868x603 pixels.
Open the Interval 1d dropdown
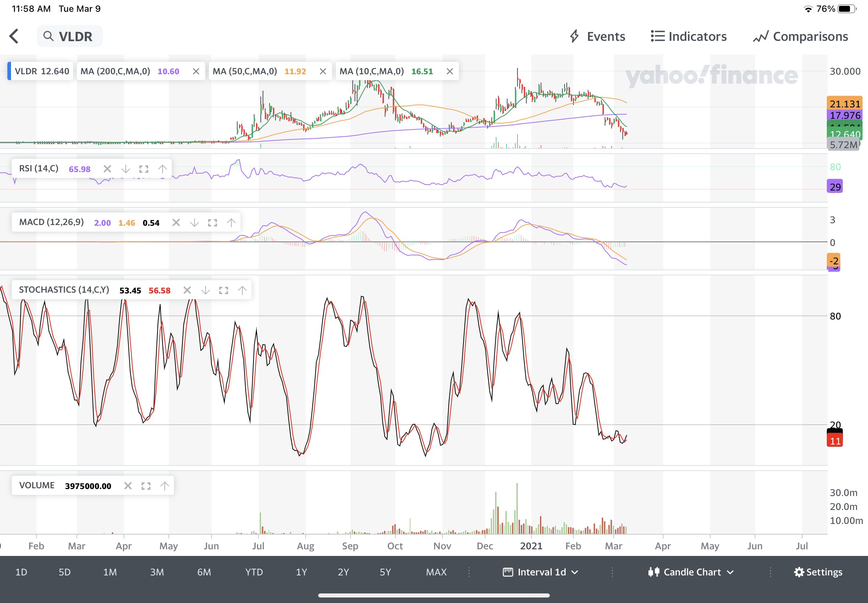(540, 572)
